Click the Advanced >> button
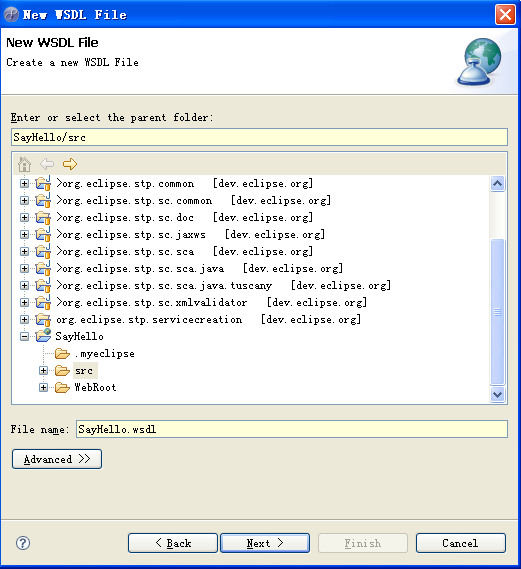This screenshot has width=521, height=569. pyautogui.click(x=57, y=459)
